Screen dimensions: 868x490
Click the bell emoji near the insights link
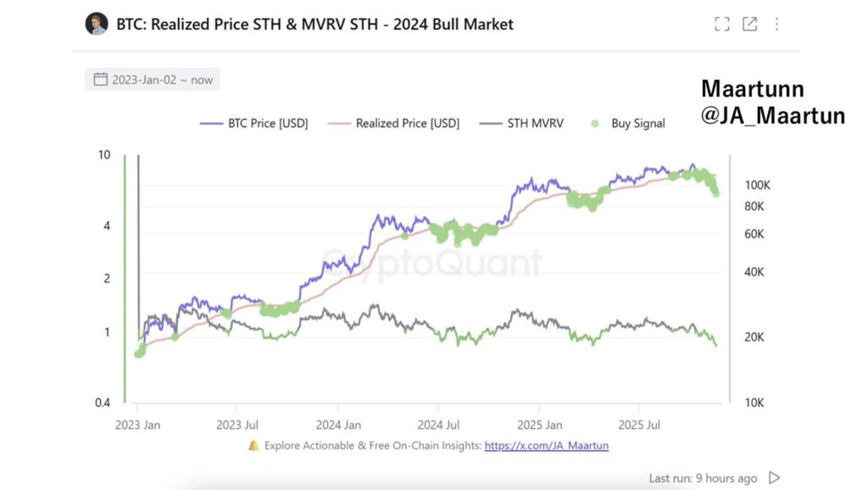point(252,445)
